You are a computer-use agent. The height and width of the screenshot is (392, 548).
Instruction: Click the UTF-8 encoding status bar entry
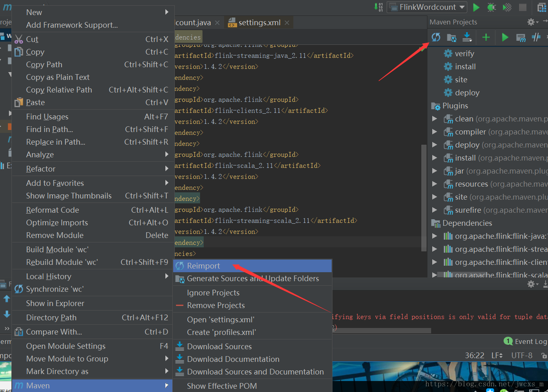tap(522, 355)
